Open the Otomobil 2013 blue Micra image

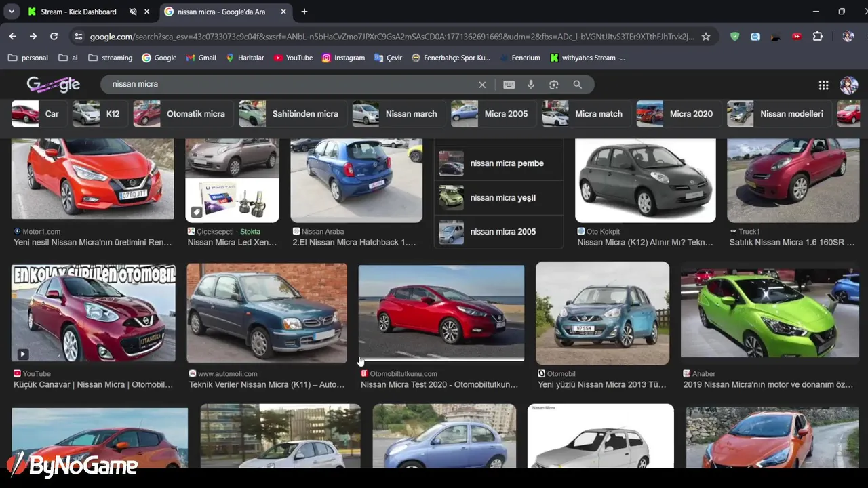coord(603,314)
